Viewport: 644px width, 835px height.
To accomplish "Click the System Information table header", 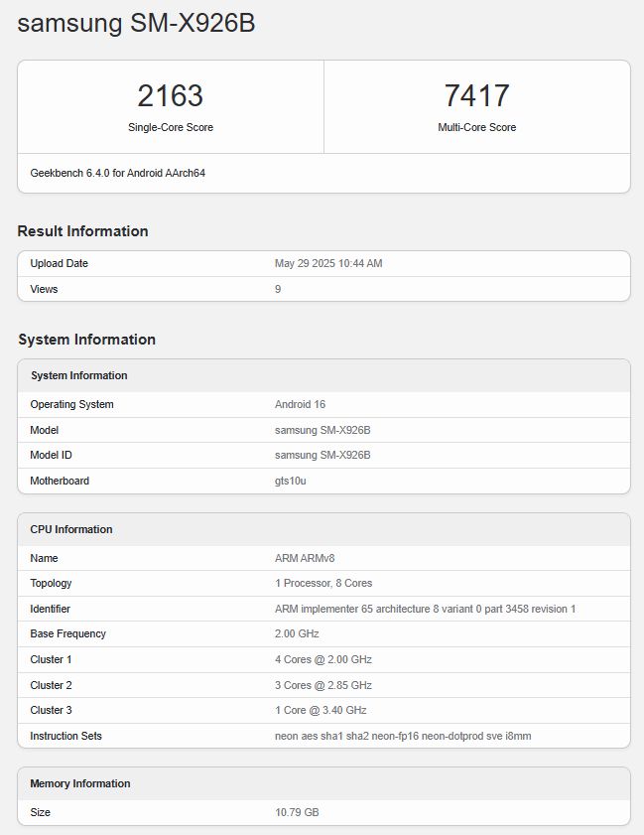I will pyautogui.click(x=78, y=375).
